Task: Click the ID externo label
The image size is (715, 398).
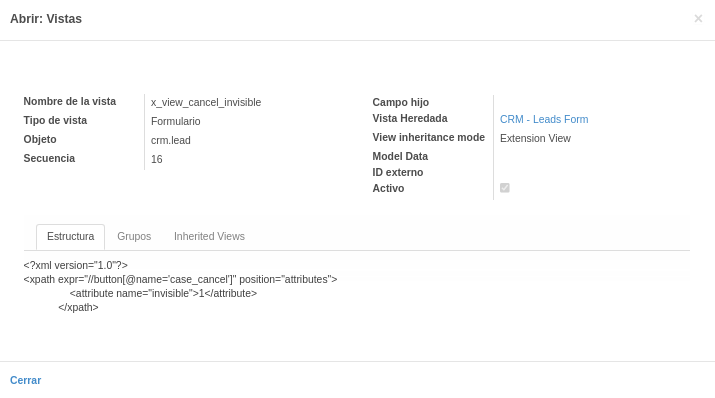Action: 398,172
